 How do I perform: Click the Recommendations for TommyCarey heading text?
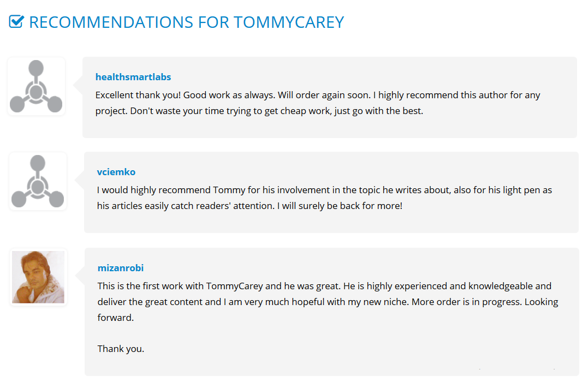[x=186, y=22]
